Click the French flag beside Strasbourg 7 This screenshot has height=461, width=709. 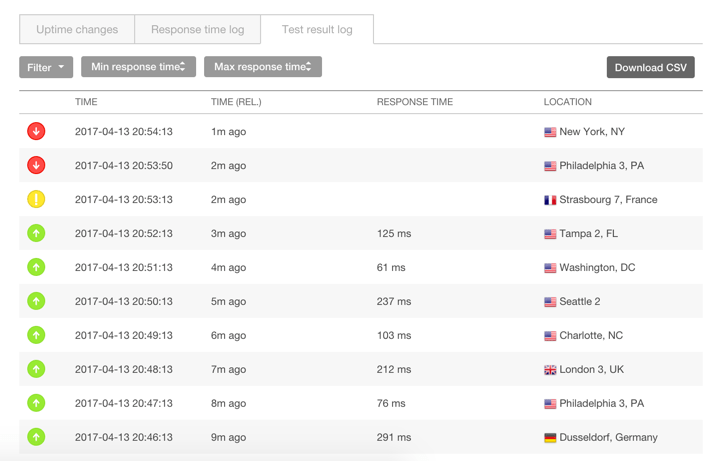coord(550,200)
